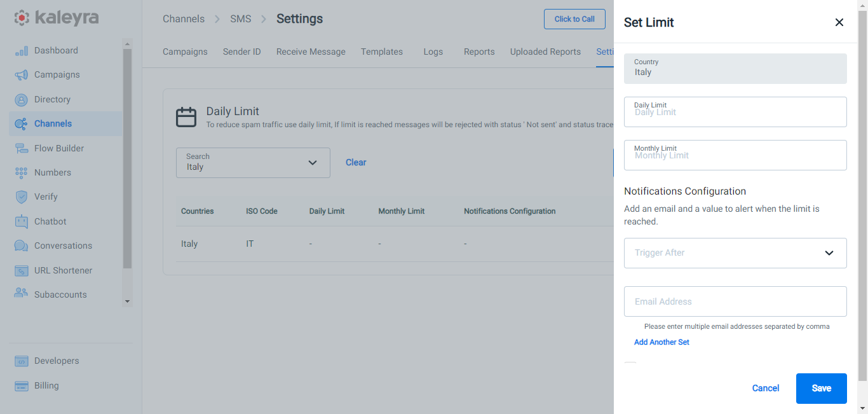Save the limit settings
This screenshot has height=414, width=868.
click(822, 389)
